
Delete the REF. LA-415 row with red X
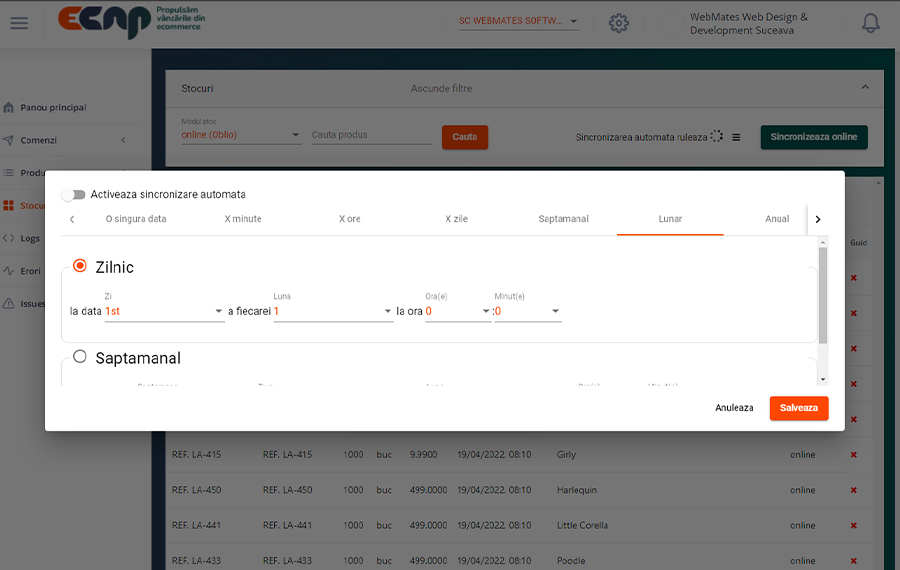click(x=853, y=455)
